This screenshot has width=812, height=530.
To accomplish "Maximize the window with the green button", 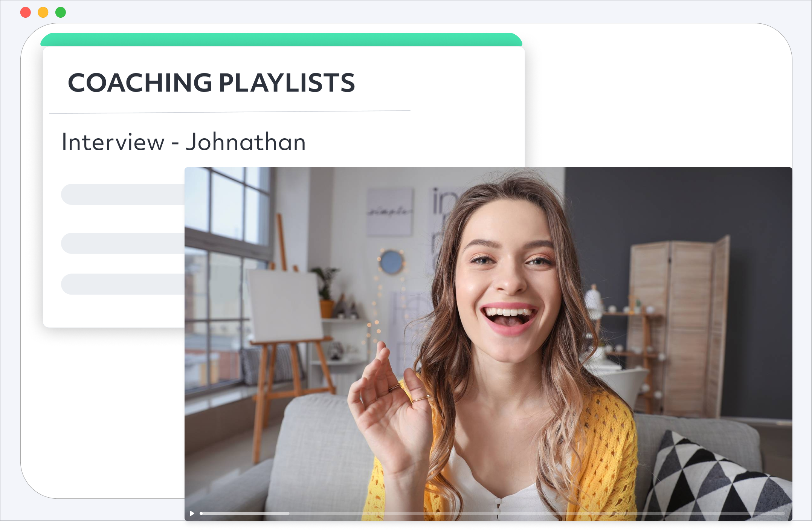I will (x=61, y=12).
